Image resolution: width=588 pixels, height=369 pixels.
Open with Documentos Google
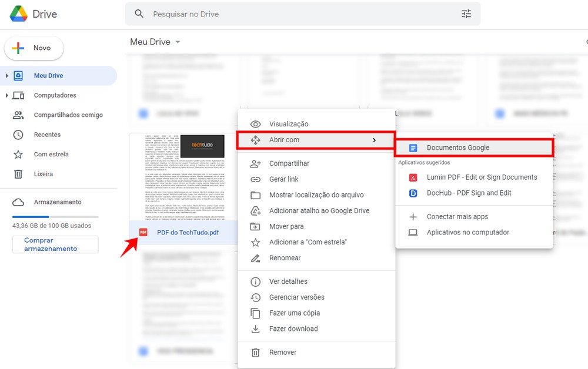click(474, 148)
